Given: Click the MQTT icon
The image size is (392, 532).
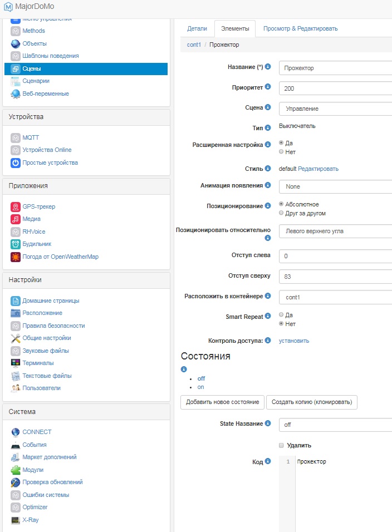Looking at the screenshot, I should coord(15,138).
